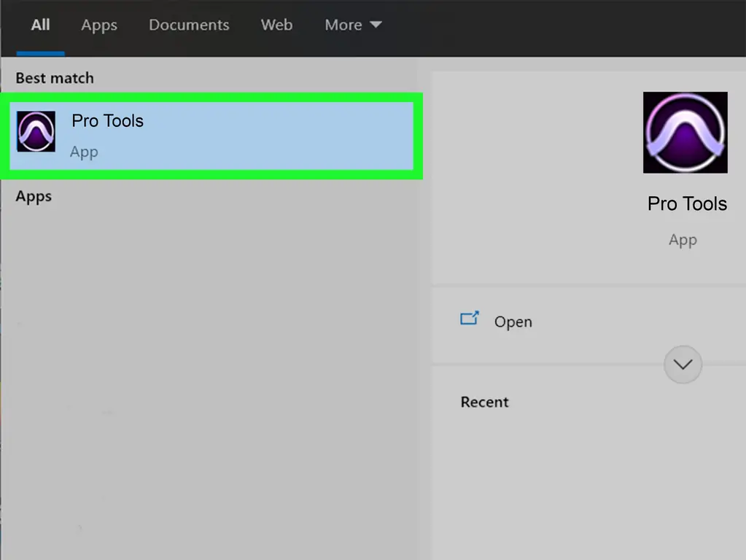Click the Open launch icon
Image resolution: width=746 pixels, height=560 pixels.
[x=470, y=319]
